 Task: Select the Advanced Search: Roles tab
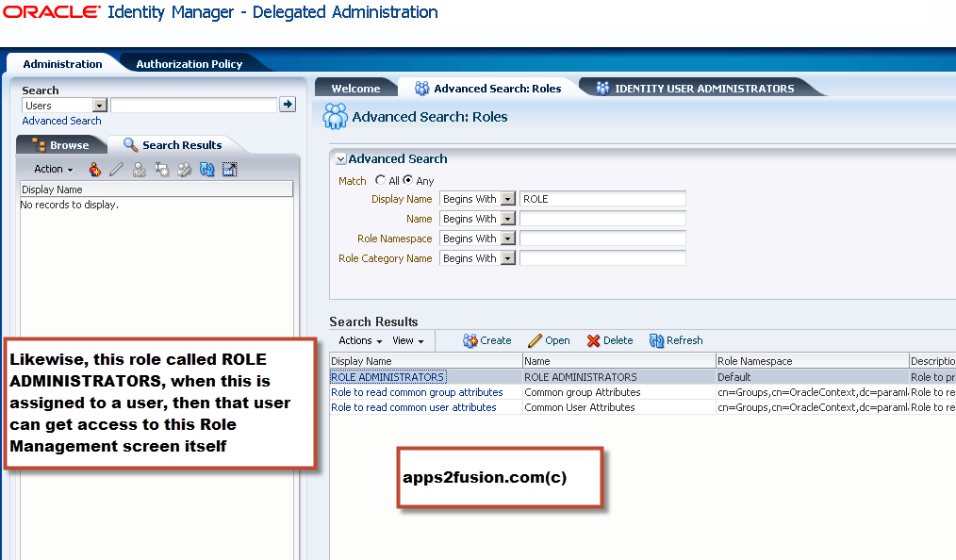click(x=487, y=89)
